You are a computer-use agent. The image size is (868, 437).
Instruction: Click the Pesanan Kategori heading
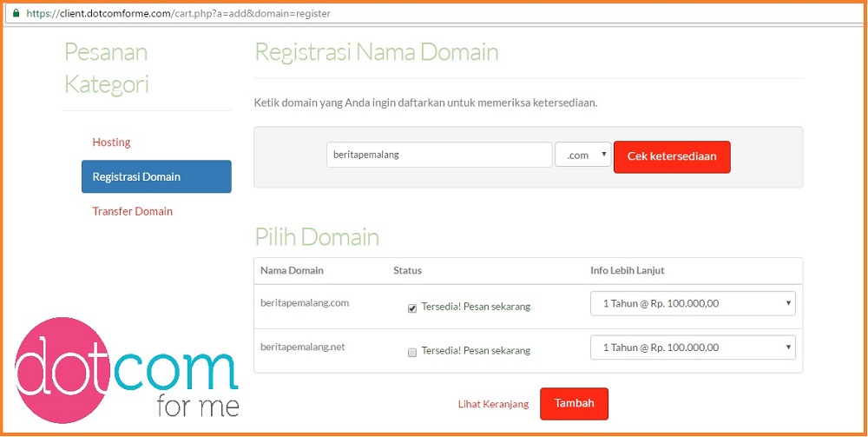(106, 68)
